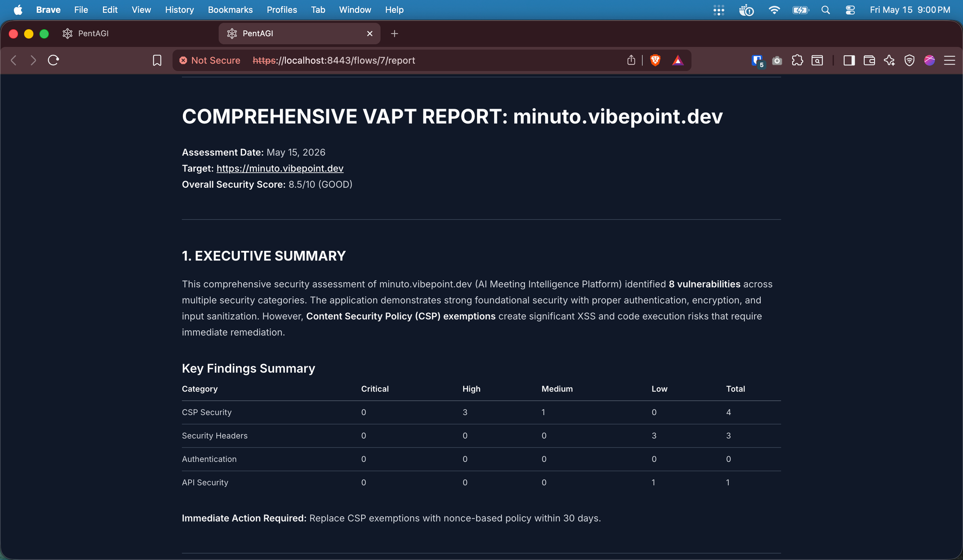Click the menu bar status icon beside Wi-Fi
Viewport: 963px width, 560px height.
(x=746, y=10)
